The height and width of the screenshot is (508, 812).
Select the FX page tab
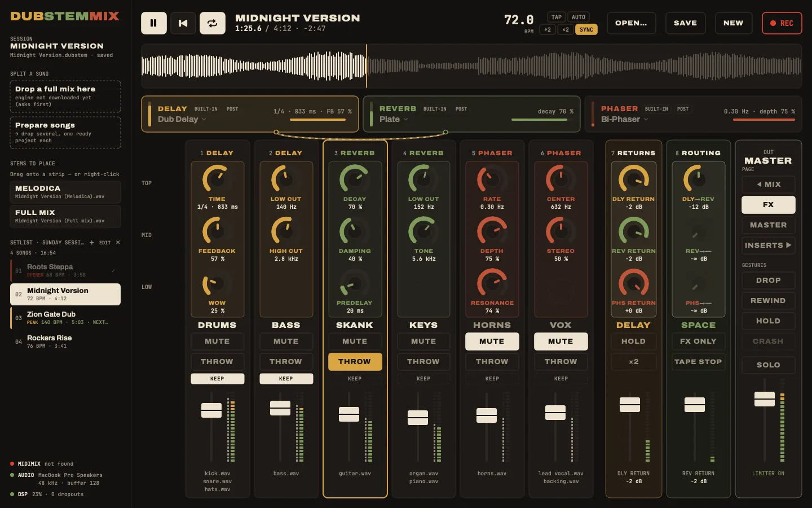[769, 205]
